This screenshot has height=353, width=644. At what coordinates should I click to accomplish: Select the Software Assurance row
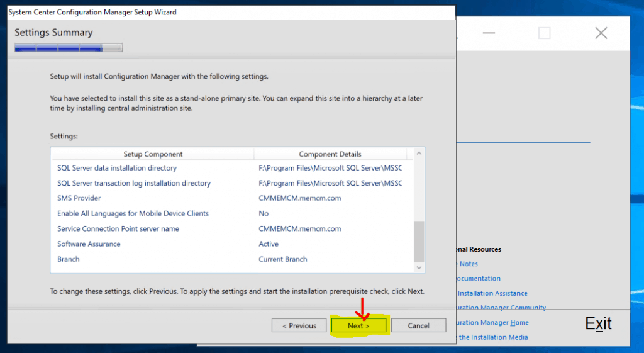89,244
